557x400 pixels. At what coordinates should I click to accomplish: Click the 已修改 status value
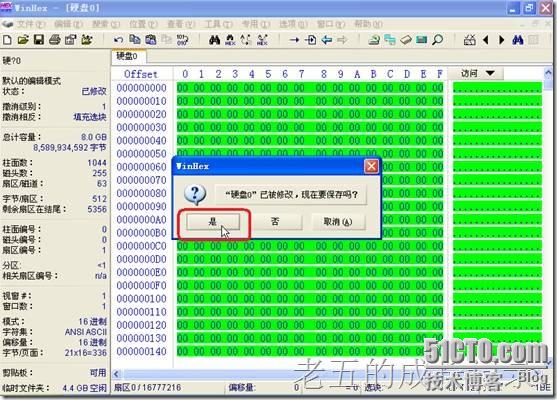point(94,91)
